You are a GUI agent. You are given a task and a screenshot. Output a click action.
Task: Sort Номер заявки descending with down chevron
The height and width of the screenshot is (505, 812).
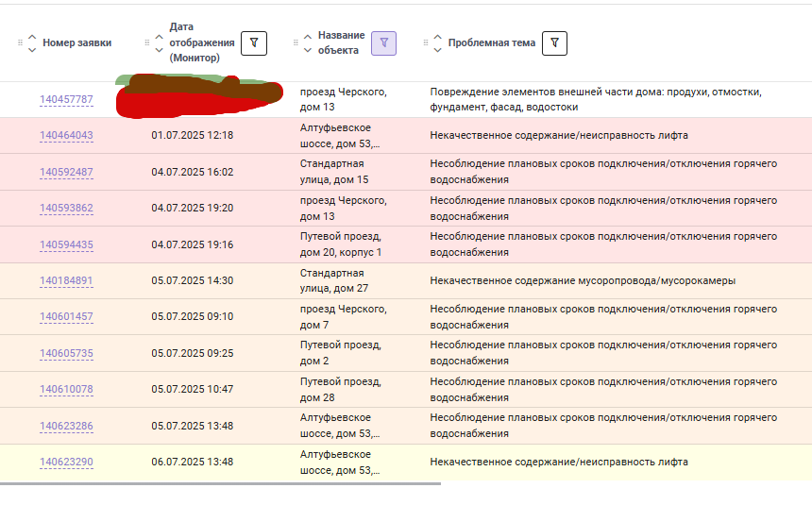pyautogui.click(x=32, y=50)
